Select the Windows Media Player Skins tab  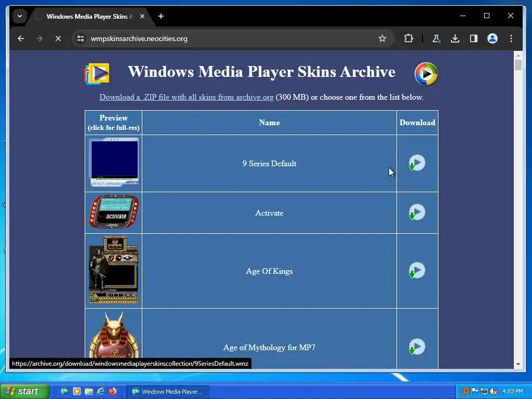89,16
